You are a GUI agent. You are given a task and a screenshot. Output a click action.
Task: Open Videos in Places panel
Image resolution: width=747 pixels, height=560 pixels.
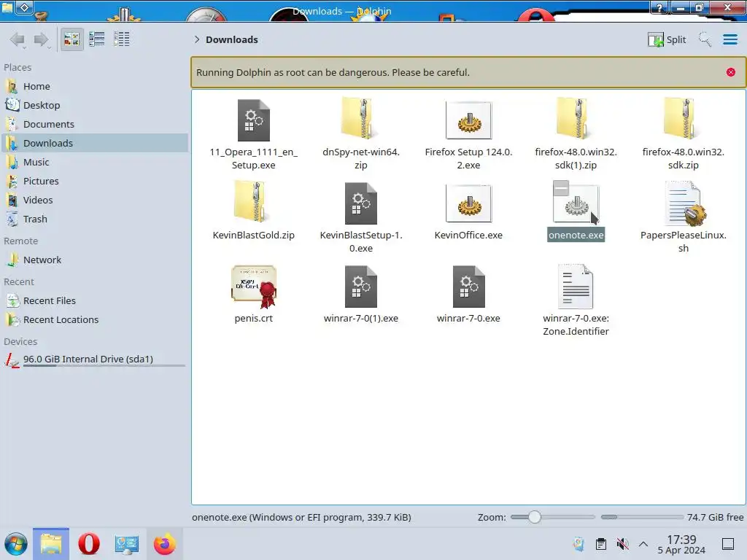coord(95,201)
